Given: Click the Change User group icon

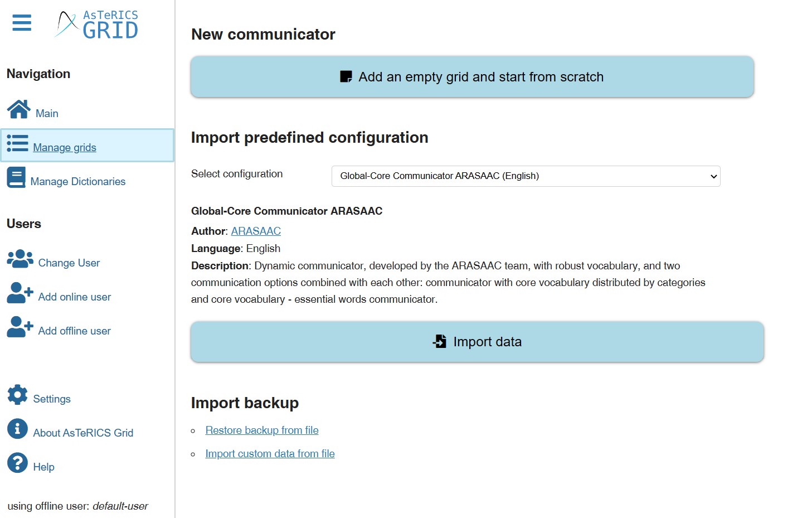Looking at the screenshot, I should coord(20,259).
